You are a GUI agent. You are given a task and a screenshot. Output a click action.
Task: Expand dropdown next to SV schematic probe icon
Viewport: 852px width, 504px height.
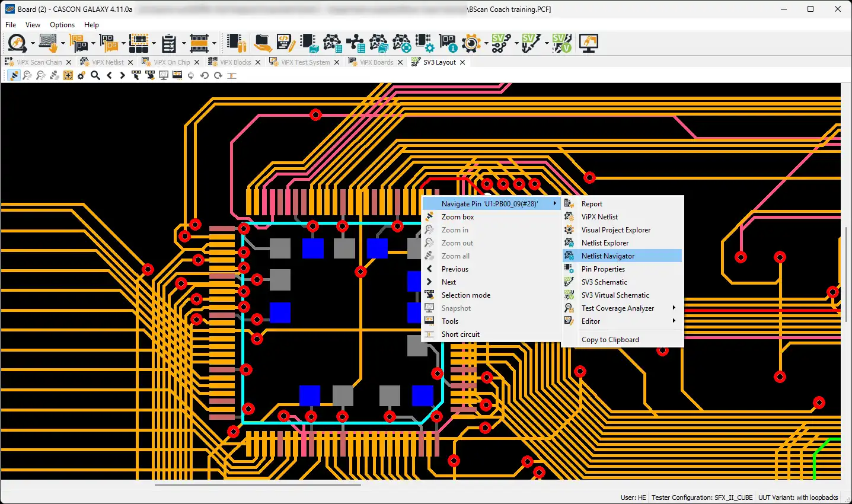(546, 43)
